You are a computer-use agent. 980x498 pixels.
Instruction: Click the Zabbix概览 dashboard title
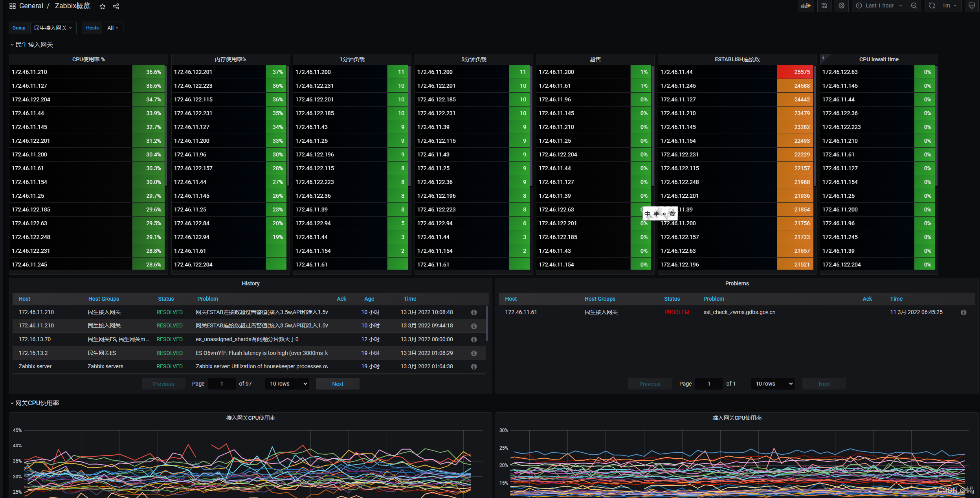point(73,6)
